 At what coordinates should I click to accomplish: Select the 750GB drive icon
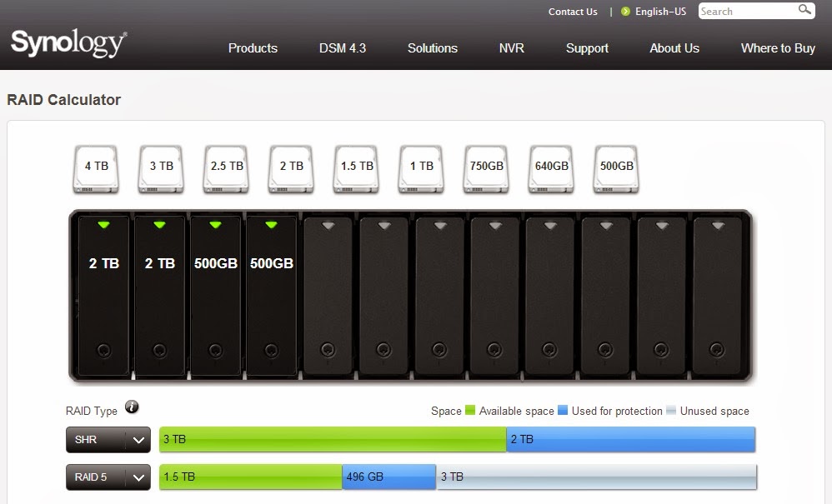point(485,167)
